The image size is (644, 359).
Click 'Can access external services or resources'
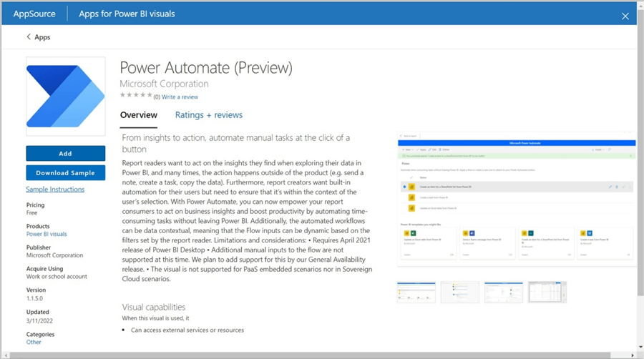point(187,330)
